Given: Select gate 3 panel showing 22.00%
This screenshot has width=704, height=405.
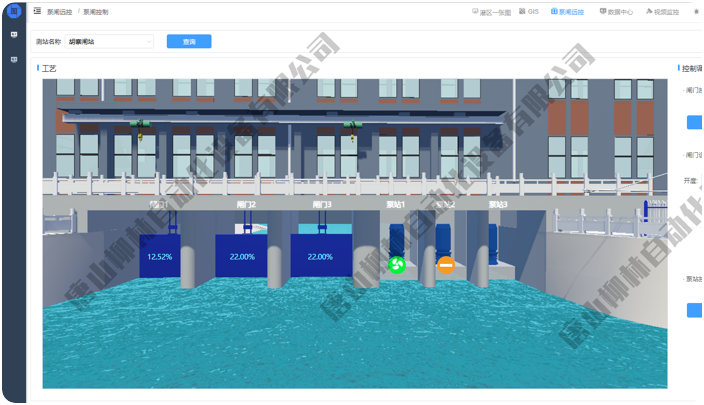Looking at the screenshot, I should coord(320,256).
